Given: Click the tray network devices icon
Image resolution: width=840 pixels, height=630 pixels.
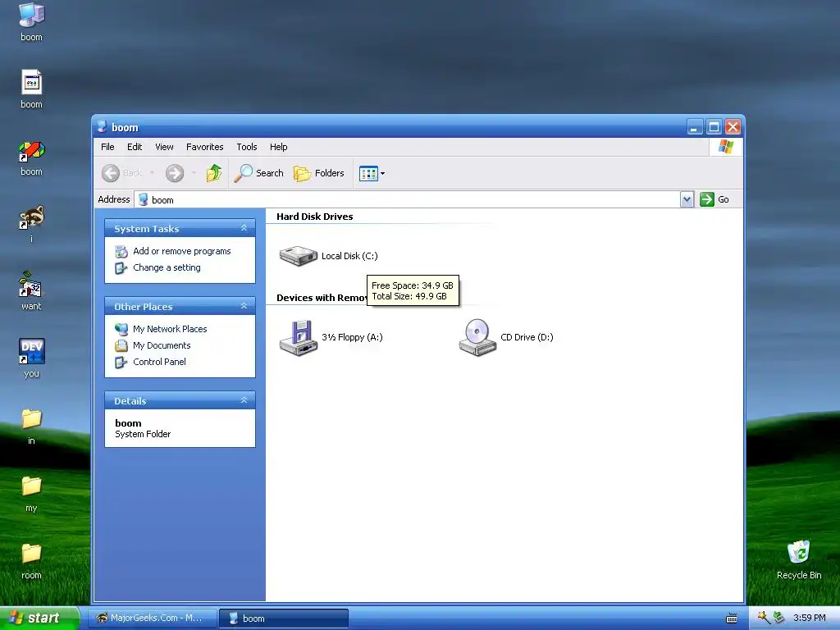Looking at the screenshot, I should pos(779,618).
